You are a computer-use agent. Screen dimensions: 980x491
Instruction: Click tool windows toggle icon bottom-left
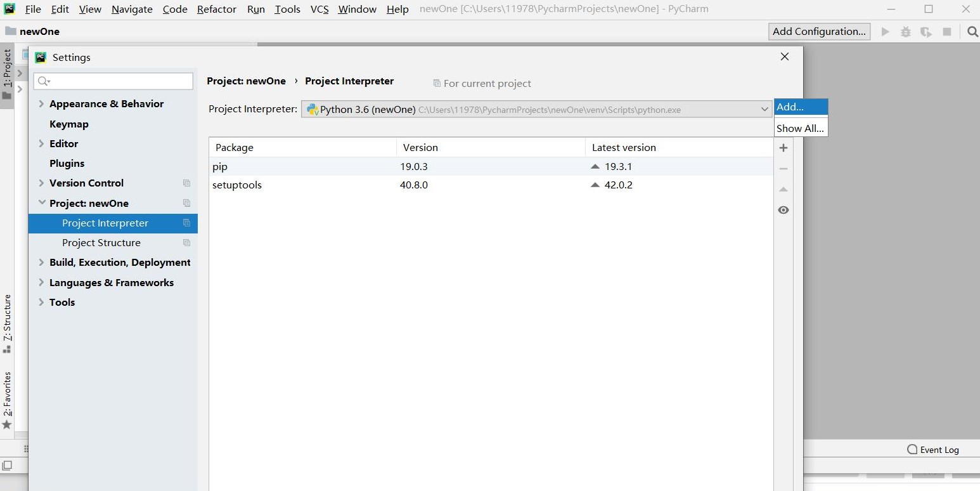click(7, 466)
